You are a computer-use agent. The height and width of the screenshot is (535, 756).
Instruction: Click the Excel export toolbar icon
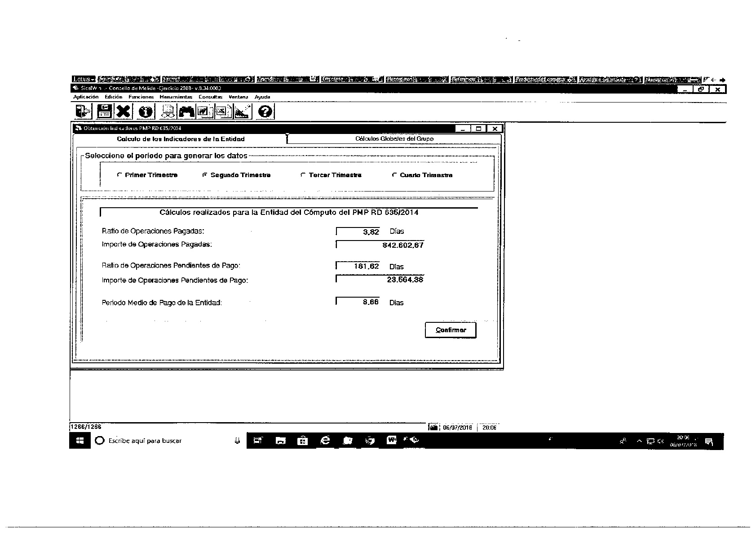point(224,111)
